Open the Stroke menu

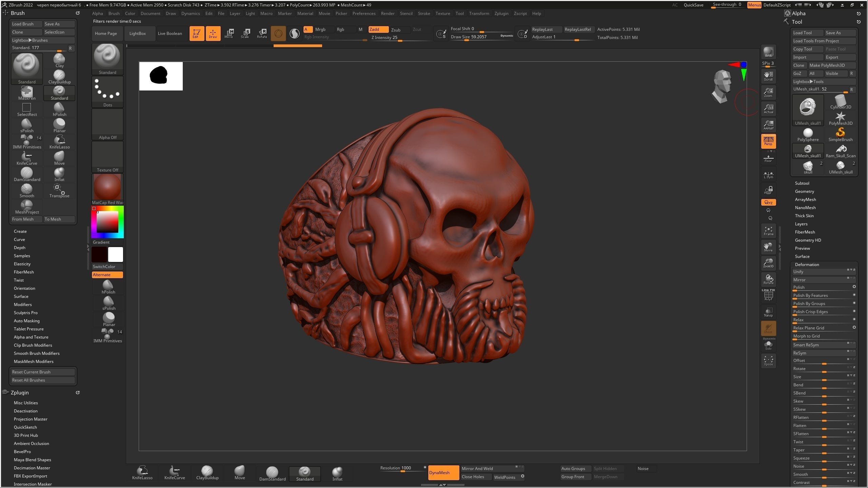click(x=423, y=13)
